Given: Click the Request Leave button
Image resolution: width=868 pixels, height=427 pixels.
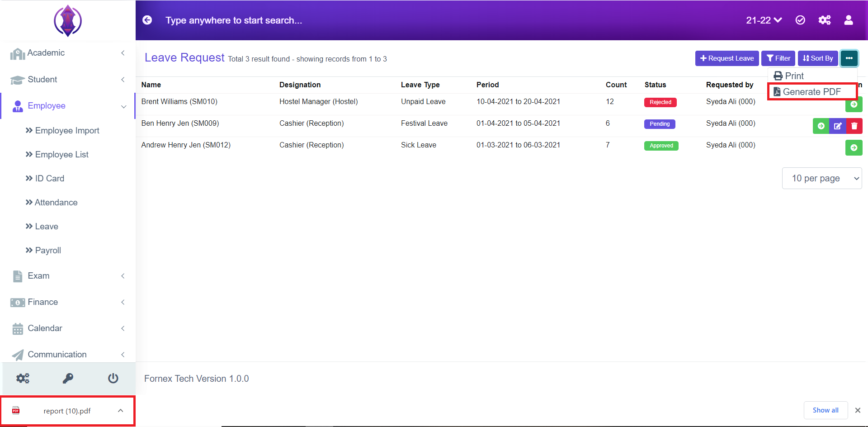Looking at the screenshot, I should tap(727, 58).
